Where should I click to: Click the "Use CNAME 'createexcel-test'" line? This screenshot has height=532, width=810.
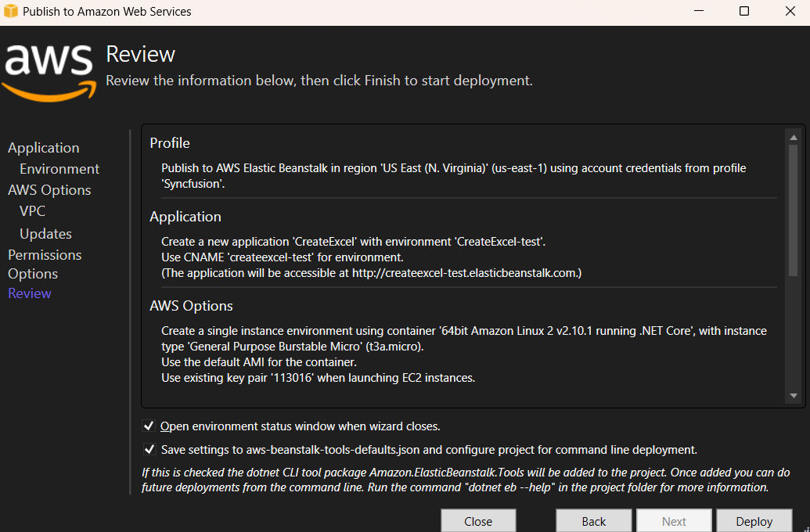coord(282,257)
